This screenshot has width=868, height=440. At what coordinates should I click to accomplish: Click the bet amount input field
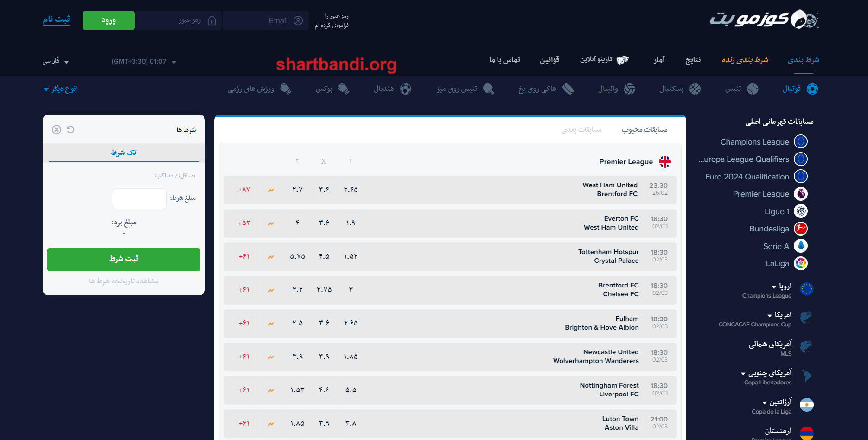pyautogui.click(x=139, y=198)
